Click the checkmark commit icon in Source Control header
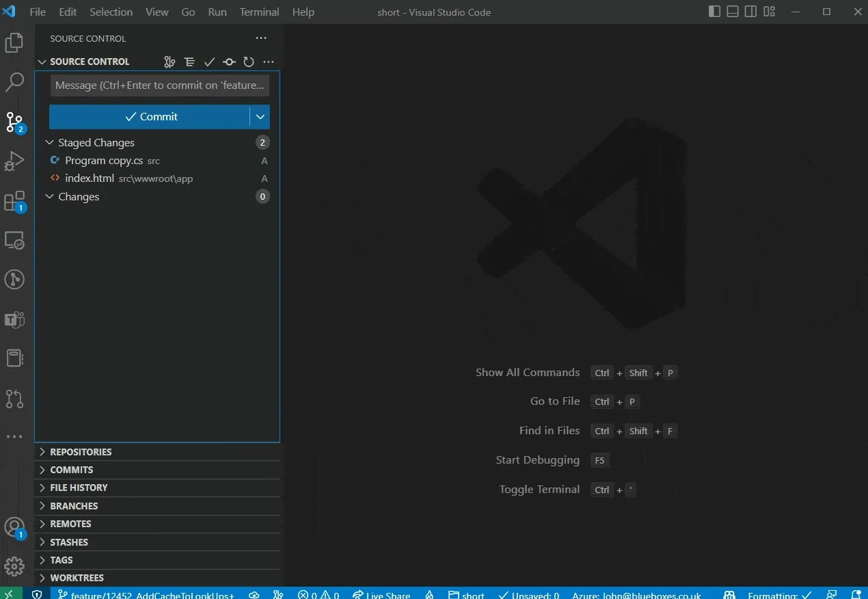This screenshot has height=599, width=868. (209, 62)
